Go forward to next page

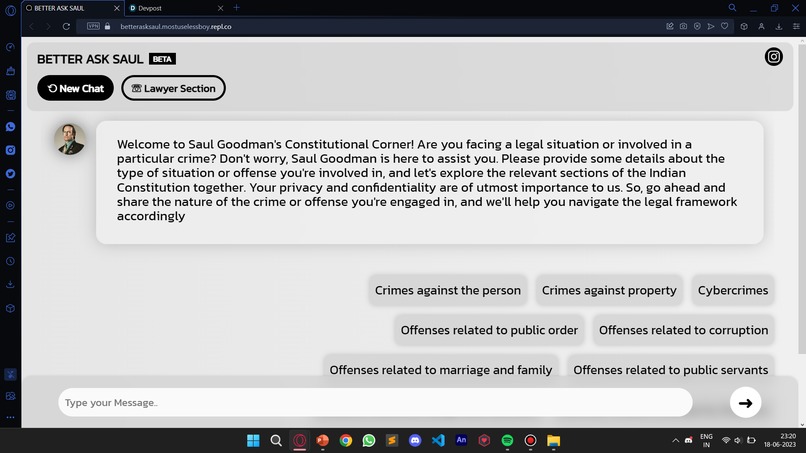48,26
